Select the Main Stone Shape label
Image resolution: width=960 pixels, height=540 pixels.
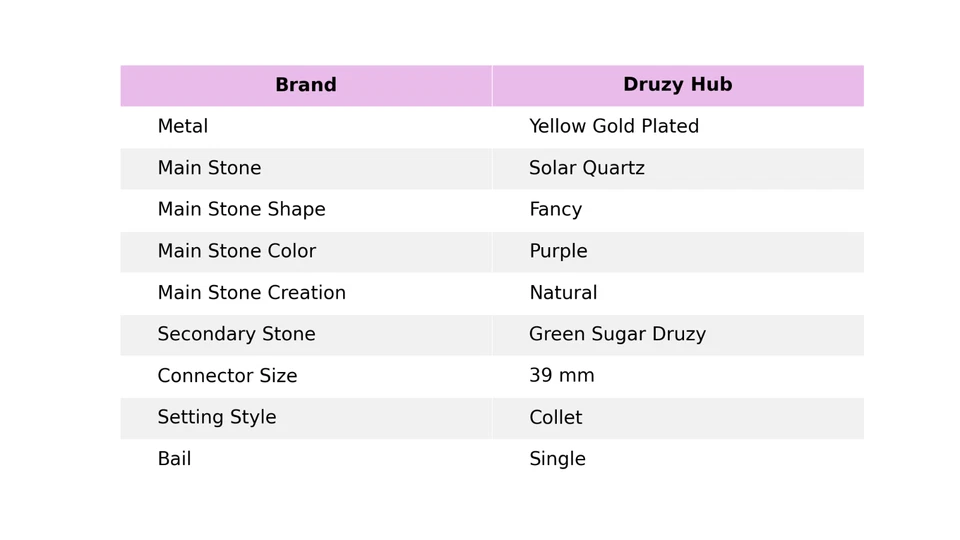point(241,210)
